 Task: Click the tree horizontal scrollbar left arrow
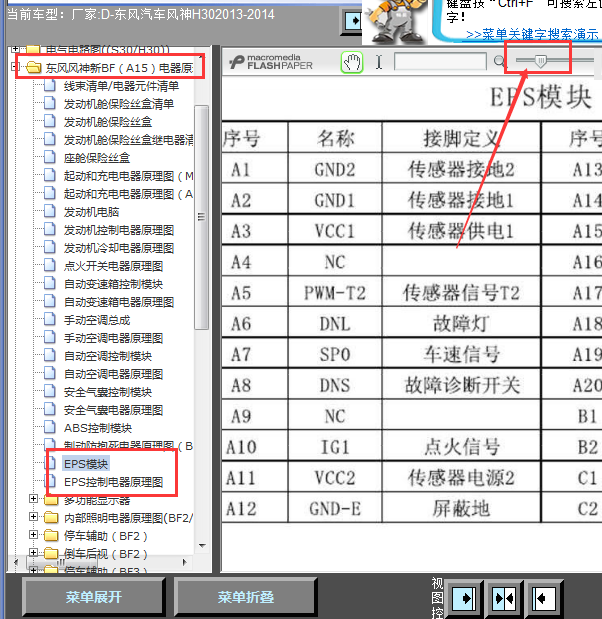tap(16, 562)
